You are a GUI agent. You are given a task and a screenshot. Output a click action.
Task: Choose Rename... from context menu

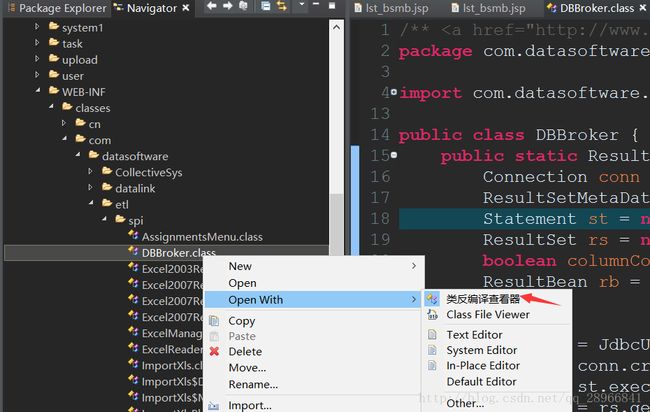pos(313,384)
